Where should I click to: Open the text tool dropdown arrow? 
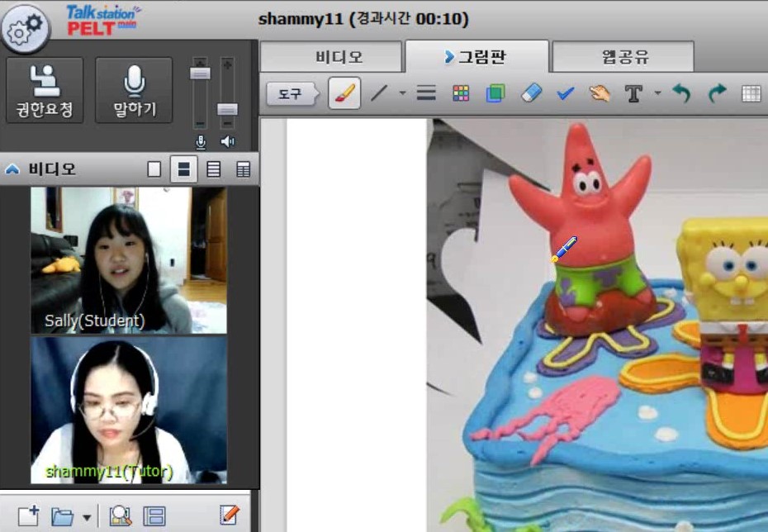(657, 93)
